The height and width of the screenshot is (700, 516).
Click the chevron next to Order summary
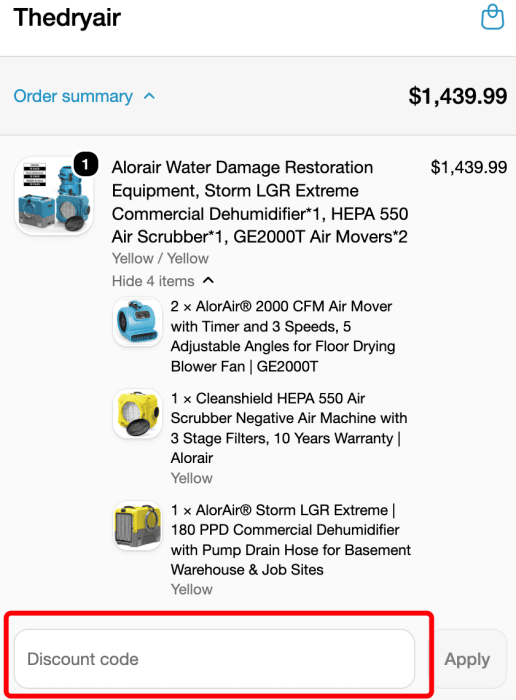pyautogui.click(x=150, y=96)
